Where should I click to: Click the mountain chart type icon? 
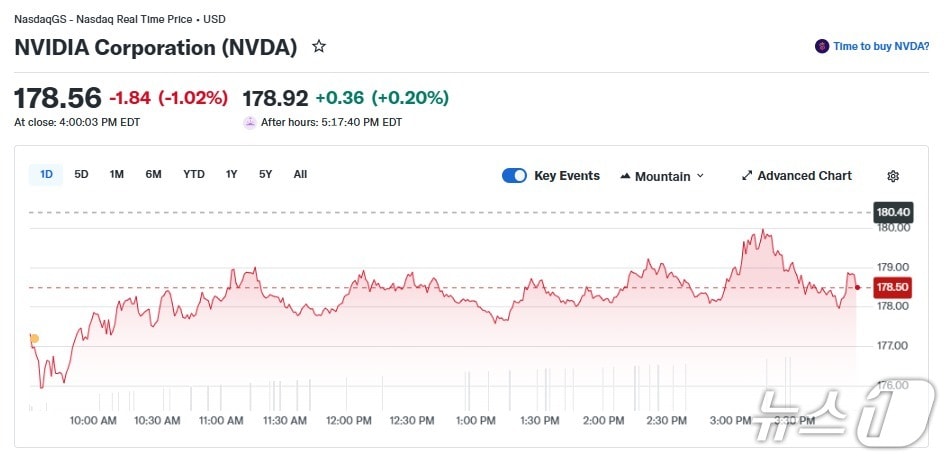pos(625,176)
